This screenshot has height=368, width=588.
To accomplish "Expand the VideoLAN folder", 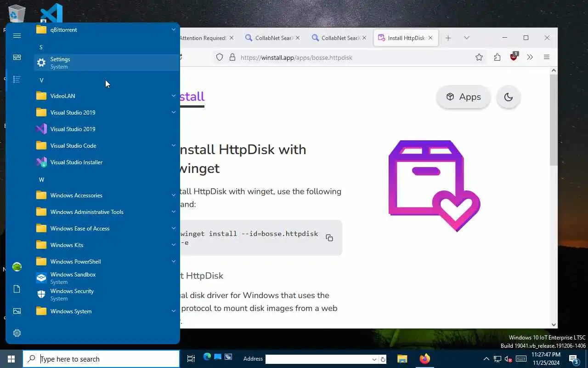I will (106, 96).
